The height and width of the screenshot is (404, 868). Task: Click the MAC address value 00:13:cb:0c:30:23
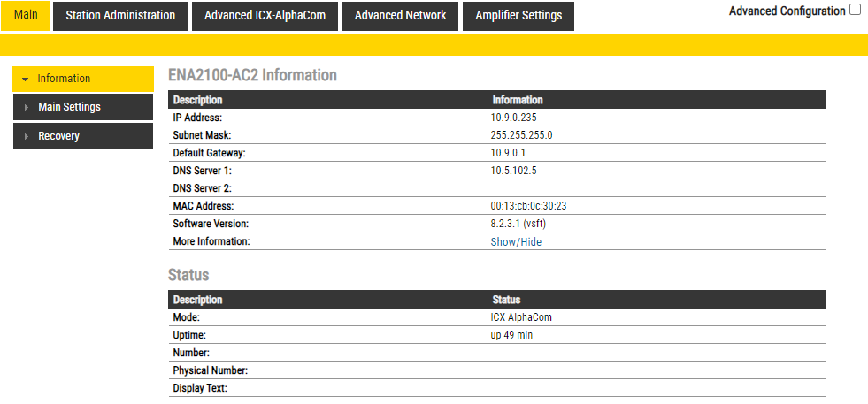528,206
